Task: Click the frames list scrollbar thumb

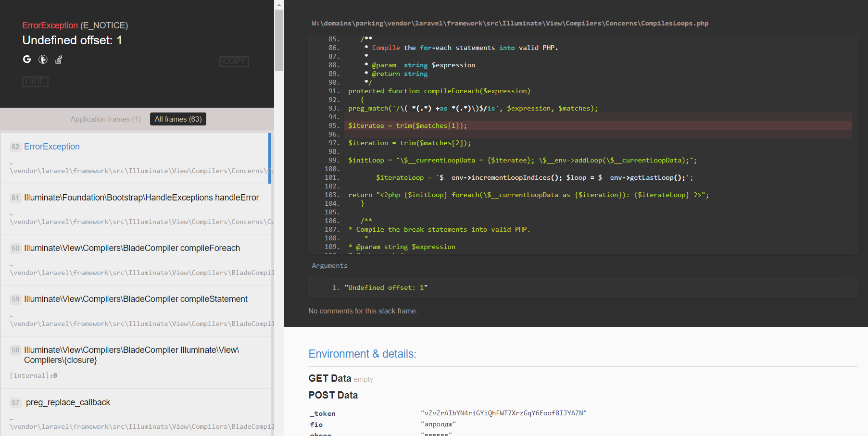Action: click(x=279, y=40)
